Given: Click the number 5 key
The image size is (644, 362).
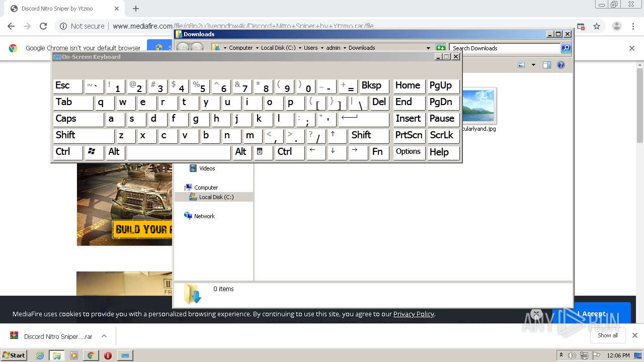Looking at the screenshot, I should click(200, 86).
